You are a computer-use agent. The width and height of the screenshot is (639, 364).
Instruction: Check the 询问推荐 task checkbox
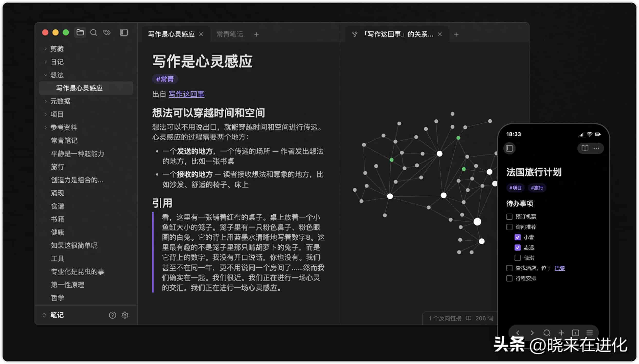pos(509,227)
